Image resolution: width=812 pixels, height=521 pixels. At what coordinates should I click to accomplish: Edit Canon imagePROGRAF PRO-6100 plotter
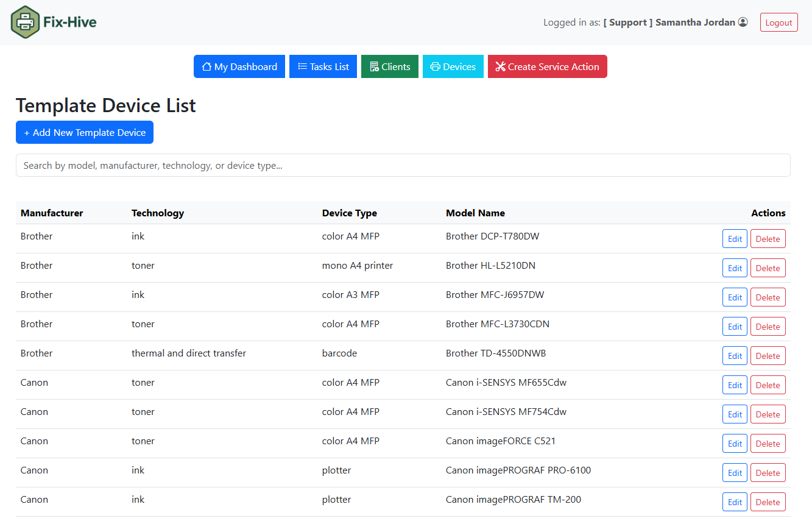point(735,473)
